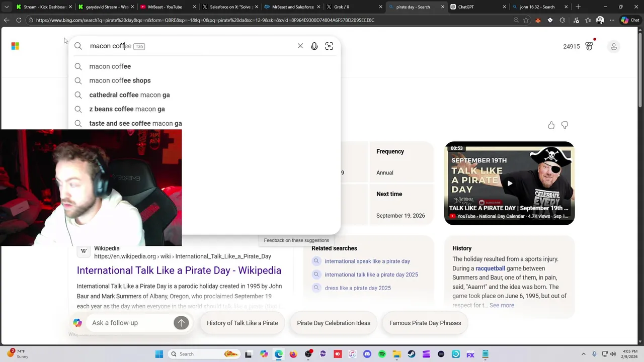The image size is (644, 362).
Task: Thumbs down the answer
Action: 565,125
